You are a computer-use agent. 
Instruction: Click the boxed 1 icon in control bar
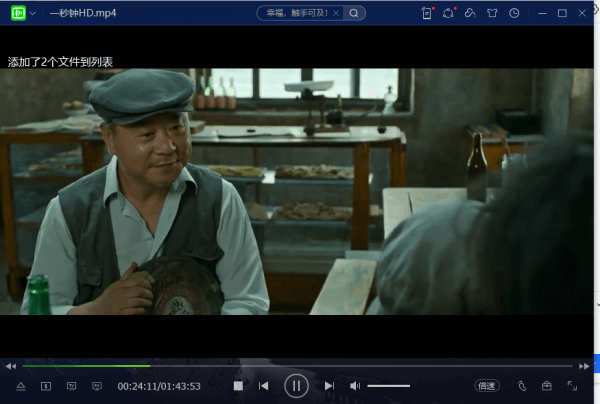click(46, 386)
